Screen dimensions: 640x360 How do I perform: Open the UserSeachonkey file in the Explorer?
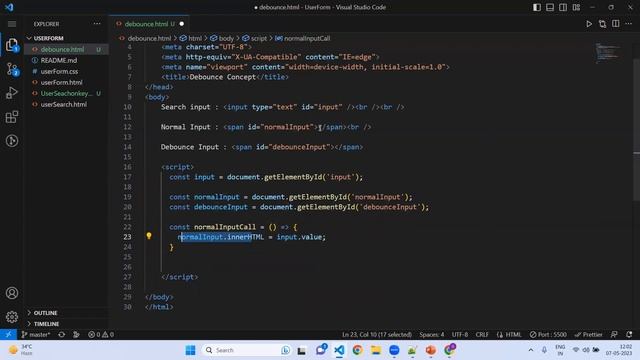coord(66,93)
